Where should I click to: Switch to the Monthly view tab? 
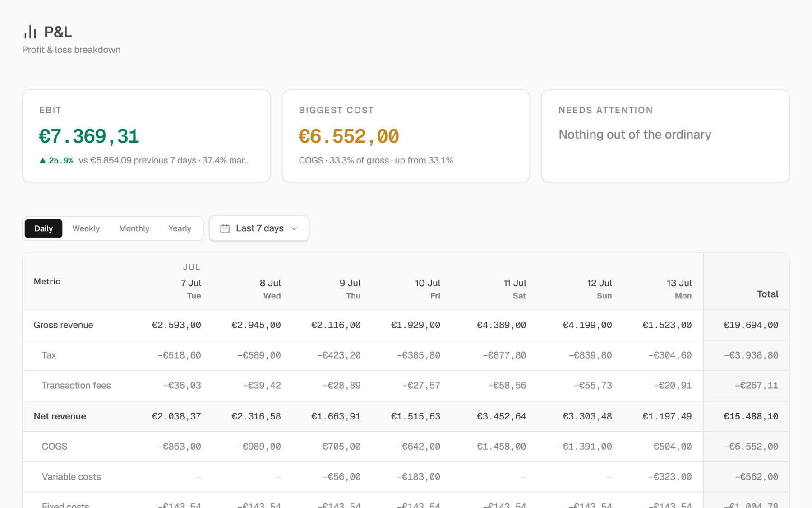(134, 228)
